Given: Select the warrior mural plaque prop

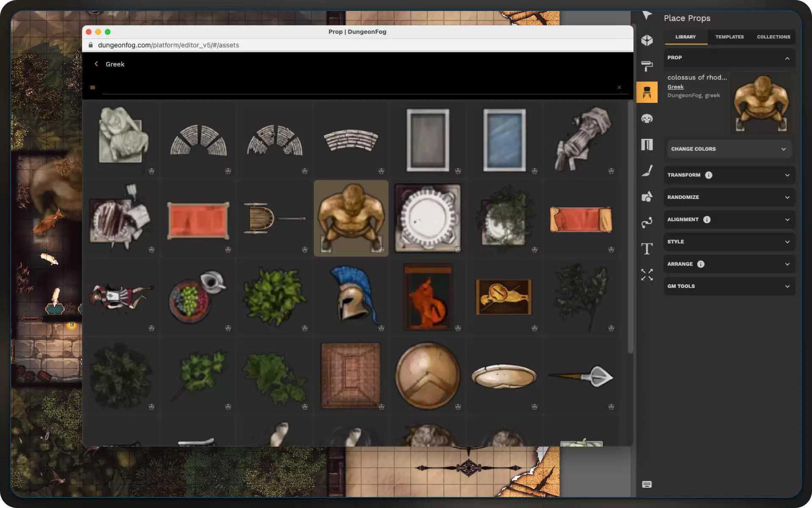Looking at the screenshot, I should click(504, 296).
